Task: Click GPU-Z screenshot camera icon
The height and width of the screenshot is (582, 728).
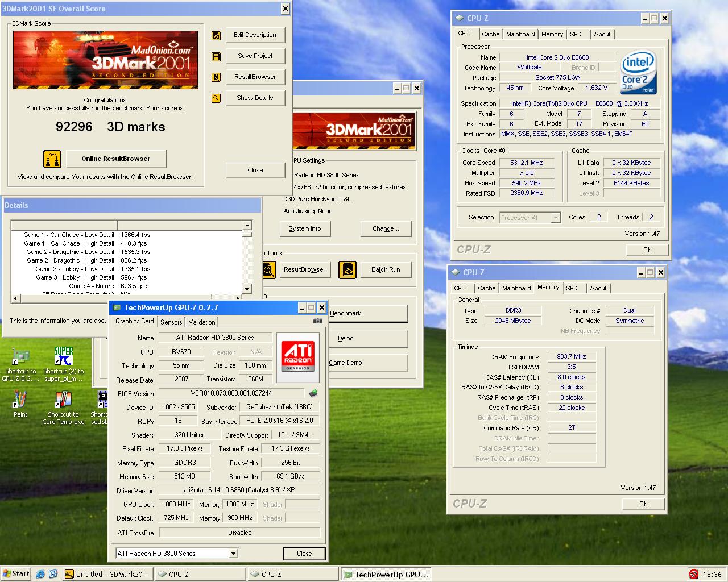Action: click(318, 321)
